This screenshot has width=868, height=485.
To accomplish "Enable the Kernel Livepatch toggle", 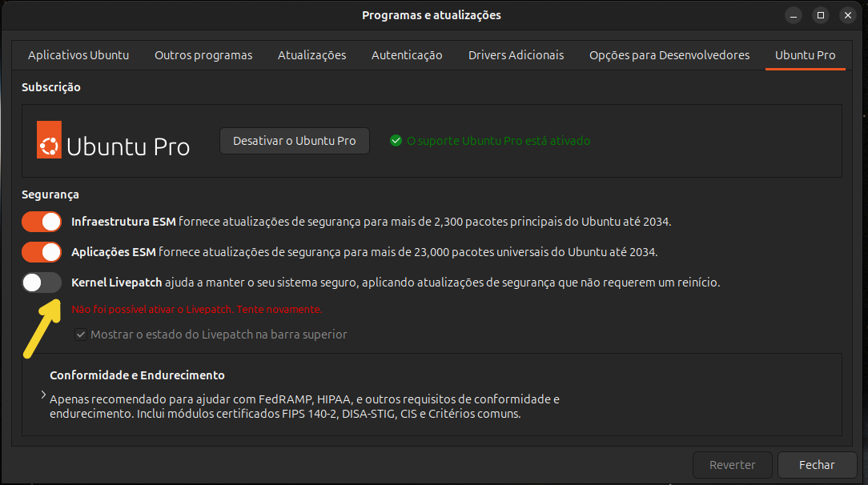I will pyautogui.click(x=42, y=283).
